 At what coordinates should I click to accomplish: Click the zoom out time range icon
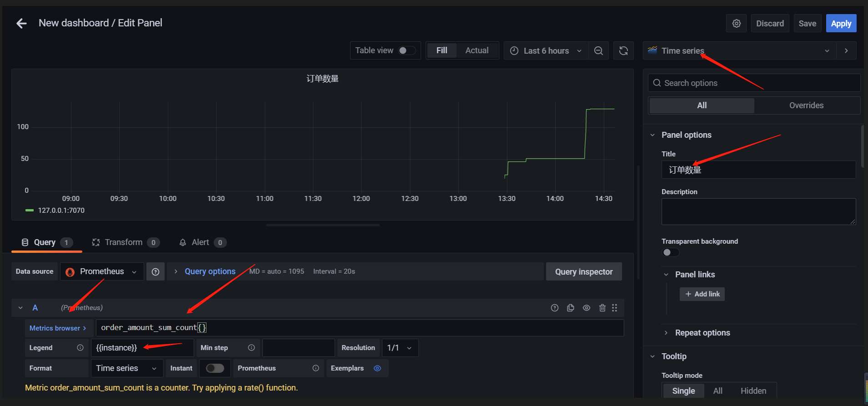(x=599, y=50)
